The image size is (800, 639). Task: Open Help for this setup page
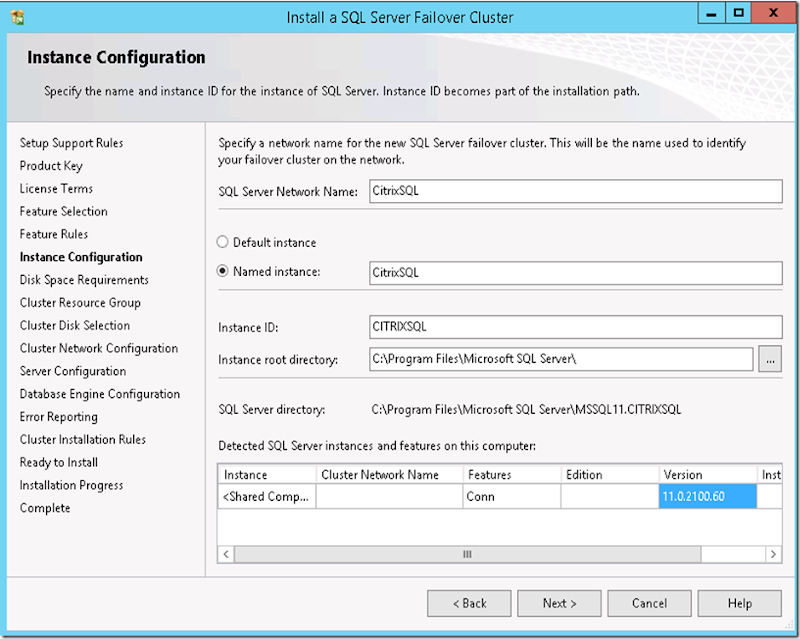739,603
